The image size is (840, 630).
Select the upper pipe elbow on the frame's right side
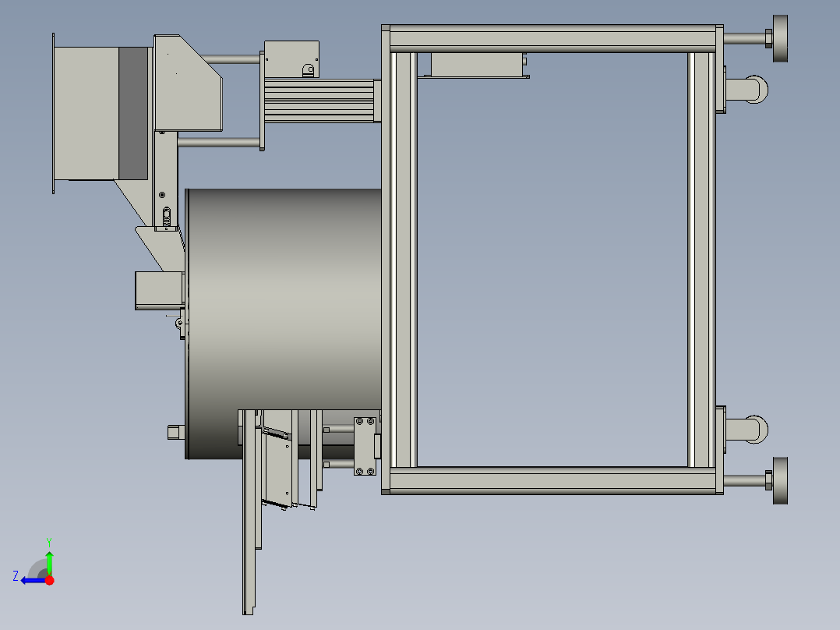coord(746,90)
